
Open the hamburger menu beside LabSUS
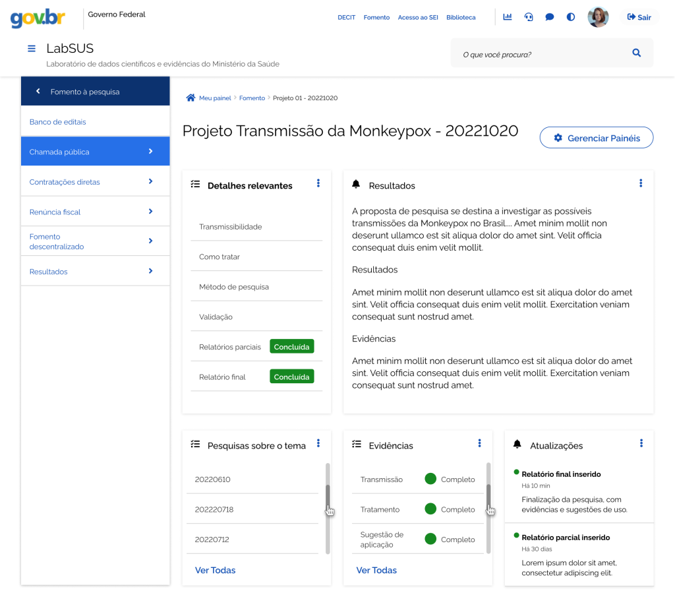tap(31, 49)
